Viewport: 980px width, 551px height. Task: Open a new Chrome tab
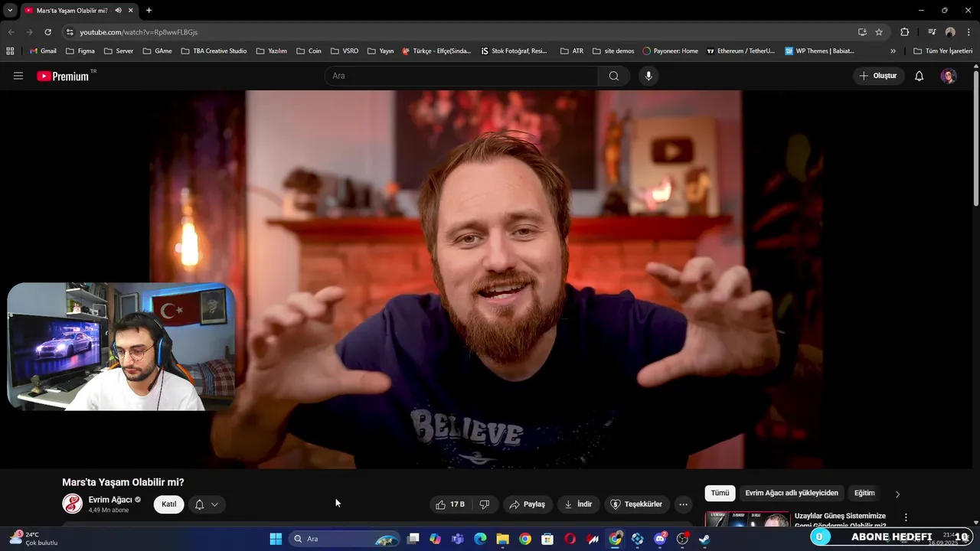(149, 11)
